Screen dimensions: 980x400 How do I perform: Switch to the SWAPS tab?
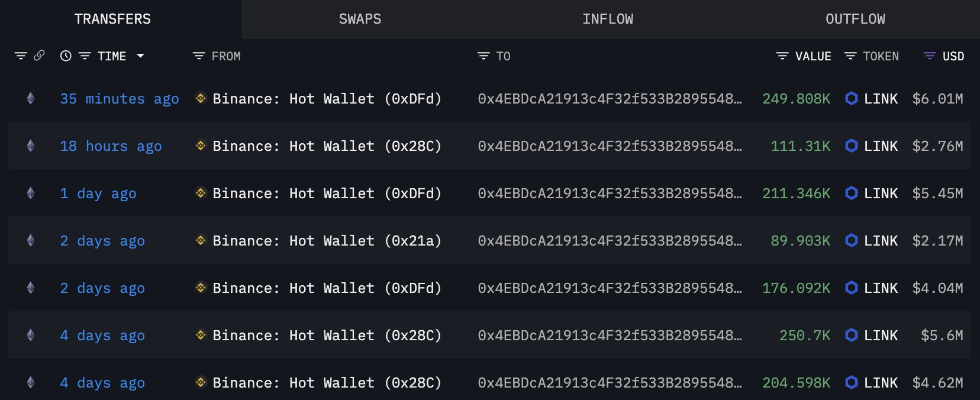pyautogui.click(x=360, y=19)
